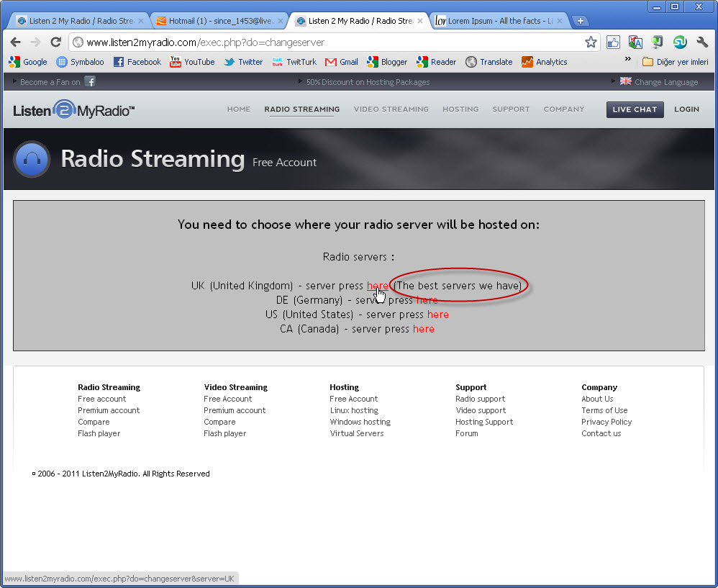Viewport: 718px width, 588px height.
Task: Go back with the browser back arrow
Action: (x=16, y=42)
